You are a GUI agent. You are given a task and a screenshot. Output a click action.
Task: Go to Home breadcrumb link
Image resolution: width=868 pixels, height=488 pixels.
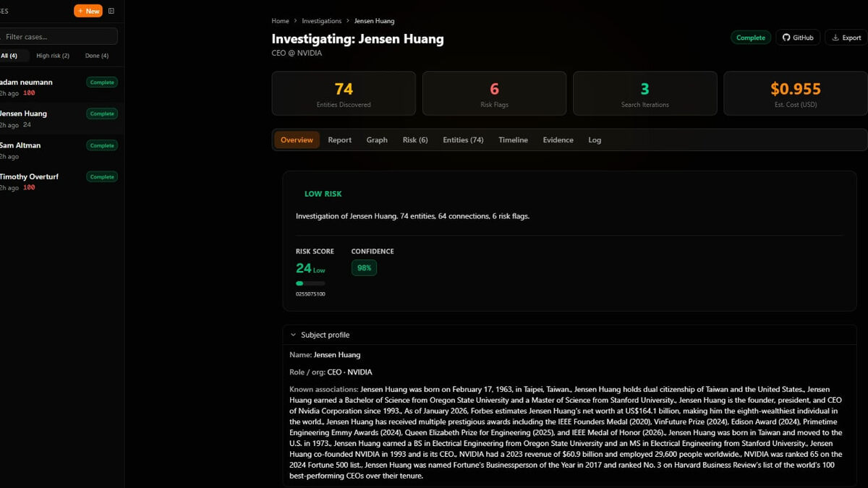pyautogui.click(x=280, y=21)
